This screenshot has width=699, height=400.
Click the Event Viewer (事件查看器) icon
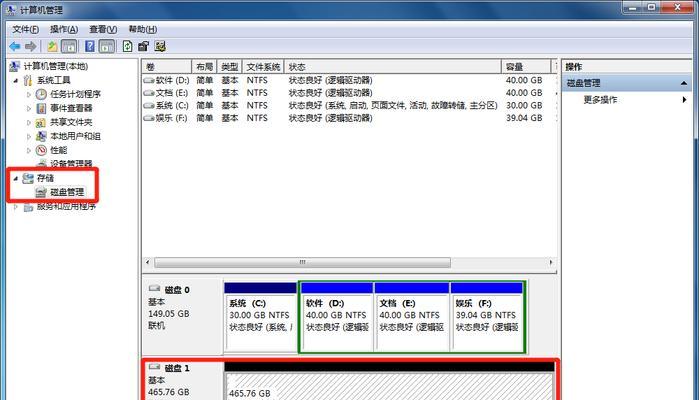41,108
